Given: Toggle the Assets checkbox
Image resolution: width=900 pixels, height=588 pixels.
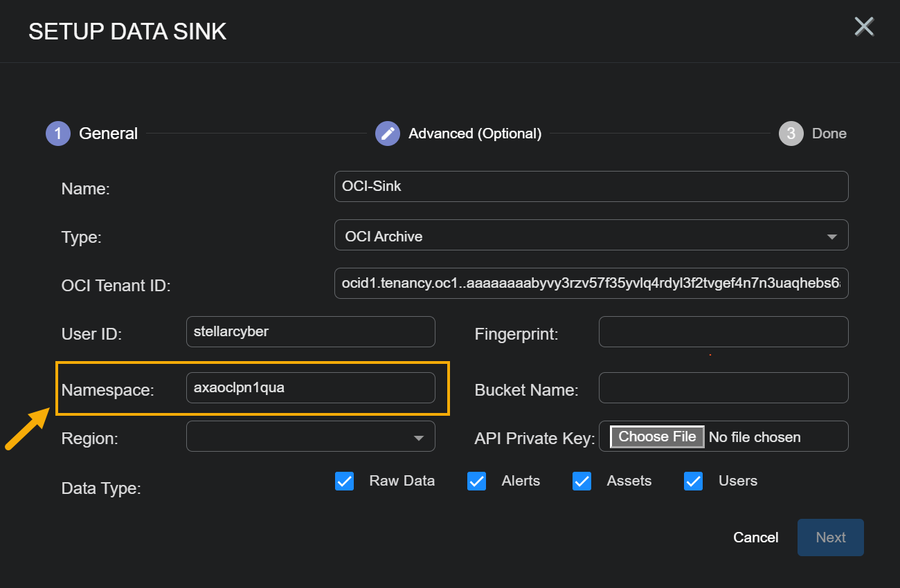Looking at the screenshot, I should [582, 481].
